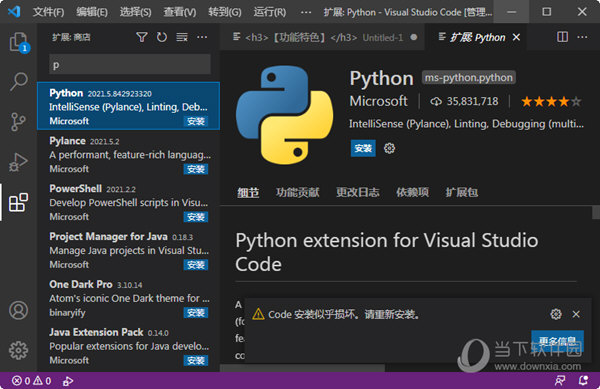This screenshot has height=389, width=600.
Task: Open the 文件(F) menu
Action: tap(49, 12)
